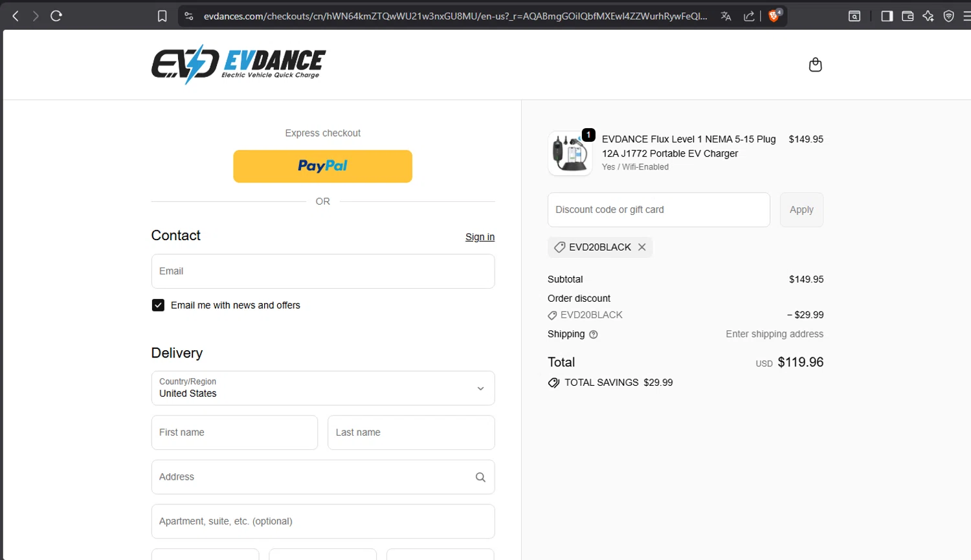This screenshot has width=971, height=560.
Task: Bookmark this page using the bookmark icon
Action: click(162, 16)
